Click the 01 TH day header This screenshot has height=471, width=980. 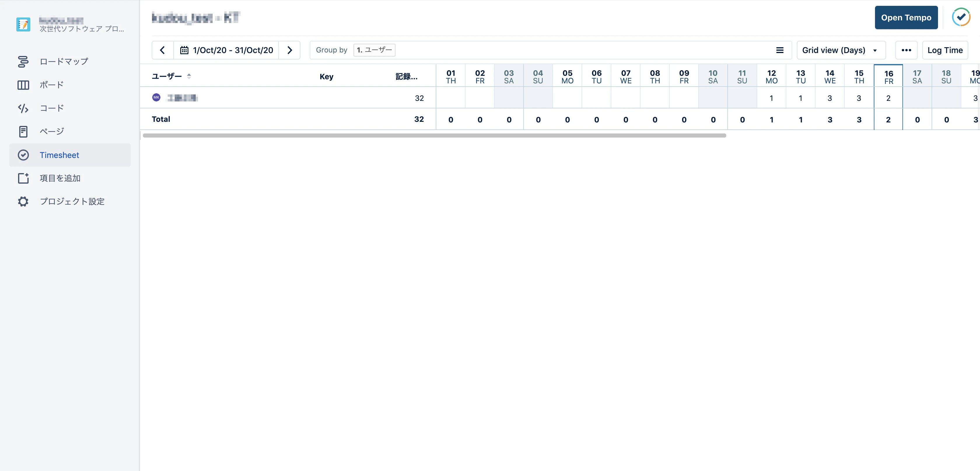point(451,76)
